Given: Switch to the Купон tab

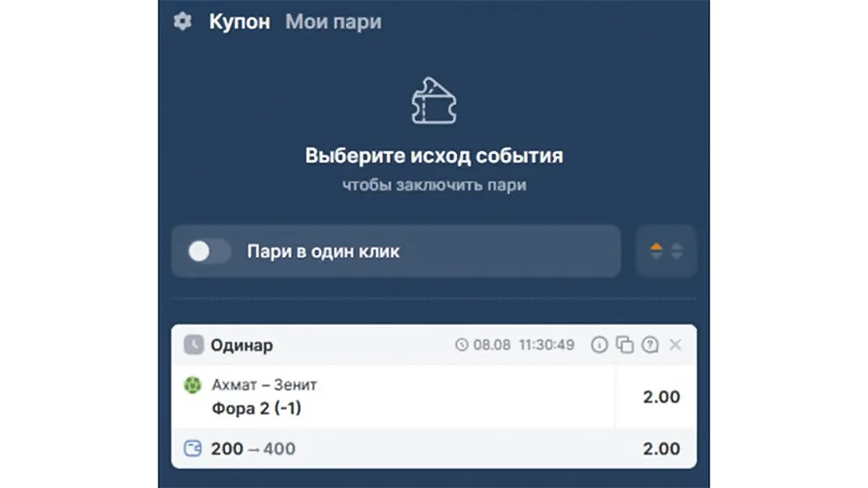Looking at the screenshot, I should 239,22.
